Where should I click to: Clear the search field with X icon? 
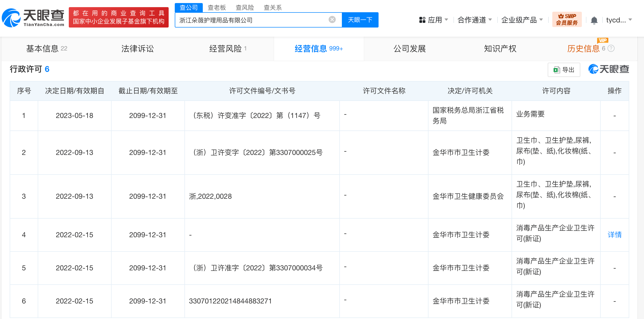coord(332,20)
